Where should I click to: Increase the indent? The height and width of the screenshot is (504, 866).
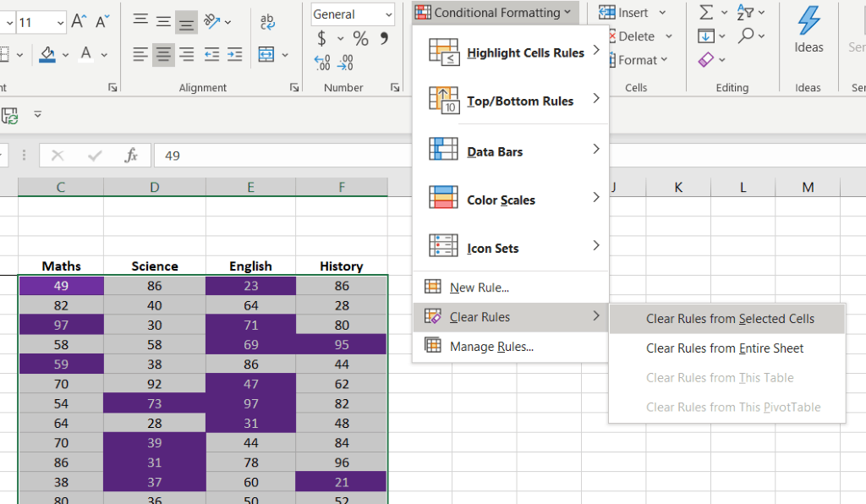pos(235,54)
